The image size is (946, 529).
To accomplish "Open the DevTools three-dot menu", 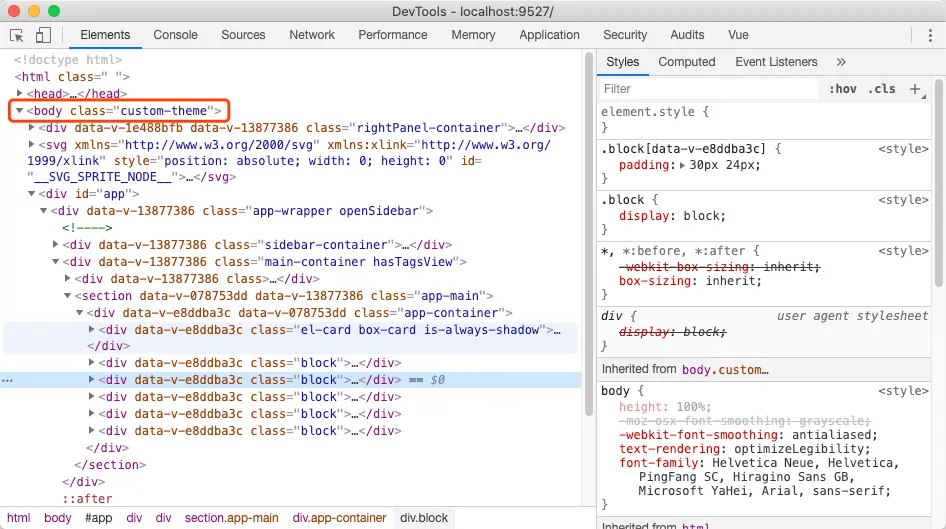I will tap(930, 35).
